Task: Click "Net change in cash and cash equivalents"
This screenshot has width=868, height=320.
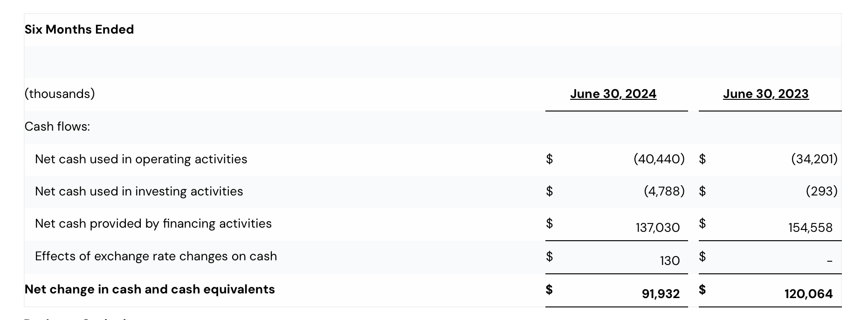Action: click(x=150, y=289)
